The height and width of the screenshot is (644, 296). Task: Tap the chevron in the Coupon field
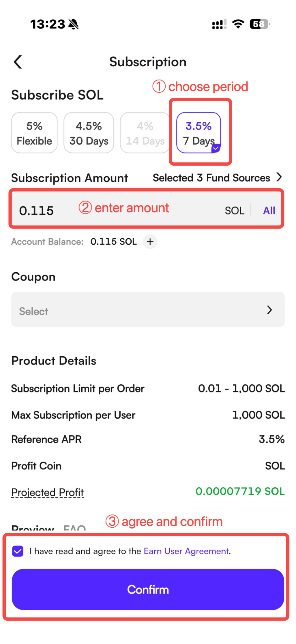[x=269, y=310]
